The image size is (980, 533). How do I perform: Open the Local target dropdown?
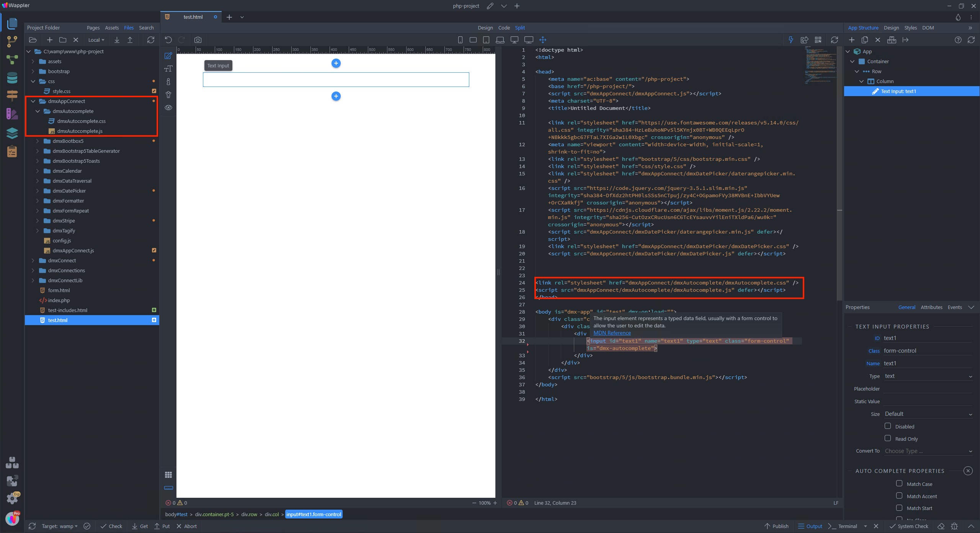[x=96, y=40]
